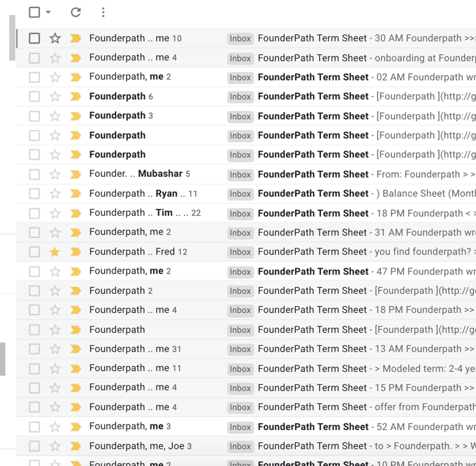The image size is (476, 466).
Task: Open thread previewing 'Modeled term: 2-4'
Action: coord(246,369)
